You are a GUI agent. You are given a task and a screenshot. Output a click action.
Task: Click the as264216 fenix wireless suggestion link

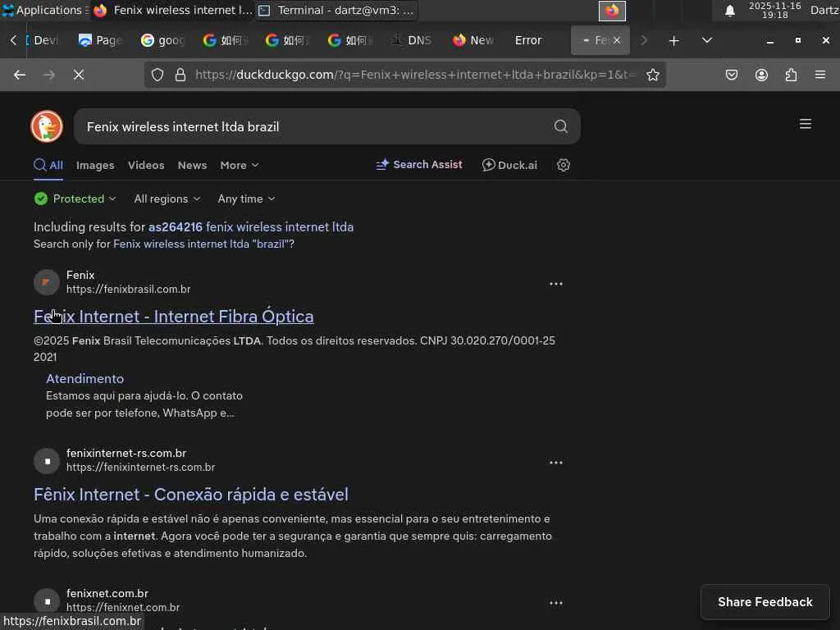251,227
